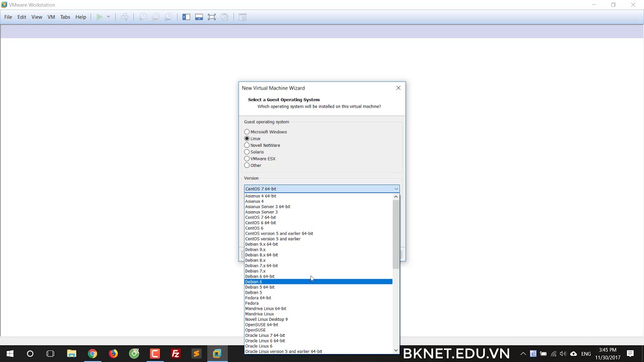The width and height of the screenshot is (644, 362).
Task: Select the VMware ESX radio button
Action: [247, 158]
